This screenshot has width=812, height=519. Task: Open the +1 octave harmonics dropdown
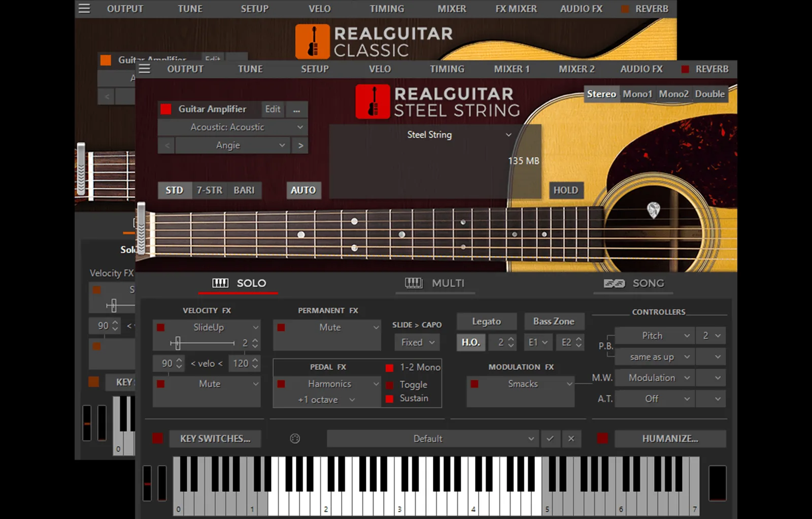pyautogui.click(x=326, y=400)
